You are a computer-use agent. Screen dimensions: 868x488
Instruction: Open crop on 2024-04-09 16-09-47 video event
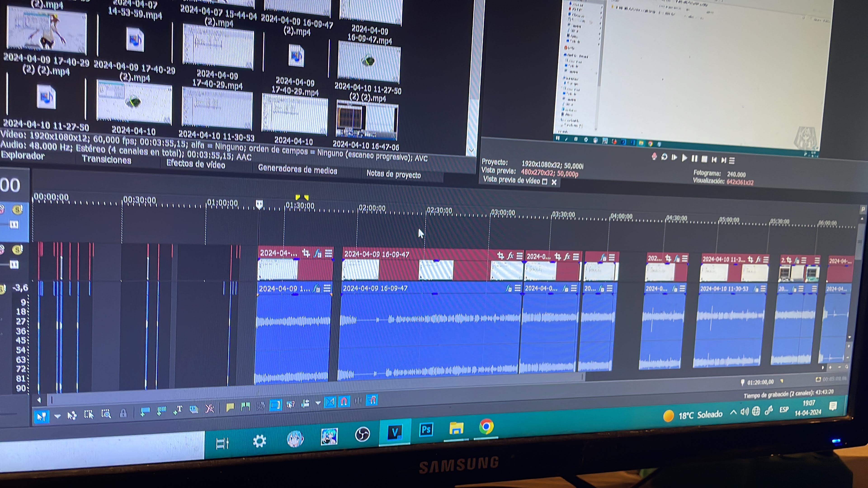500,256
